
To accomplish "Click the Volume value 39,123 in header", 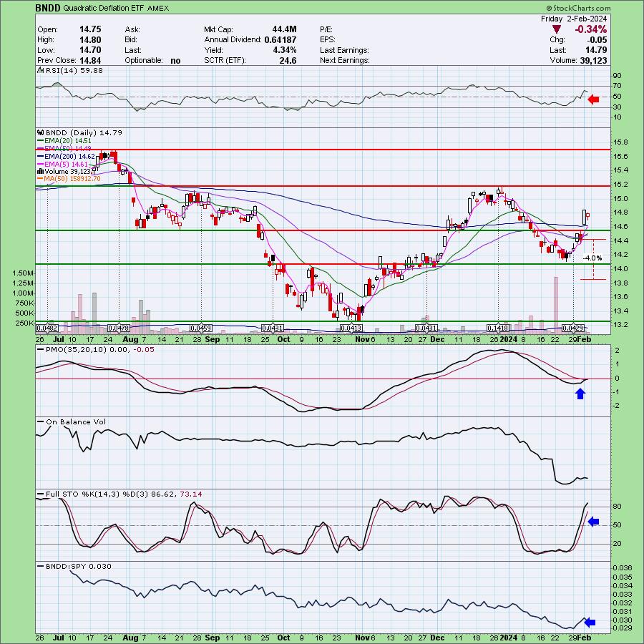I will point(592,60).
